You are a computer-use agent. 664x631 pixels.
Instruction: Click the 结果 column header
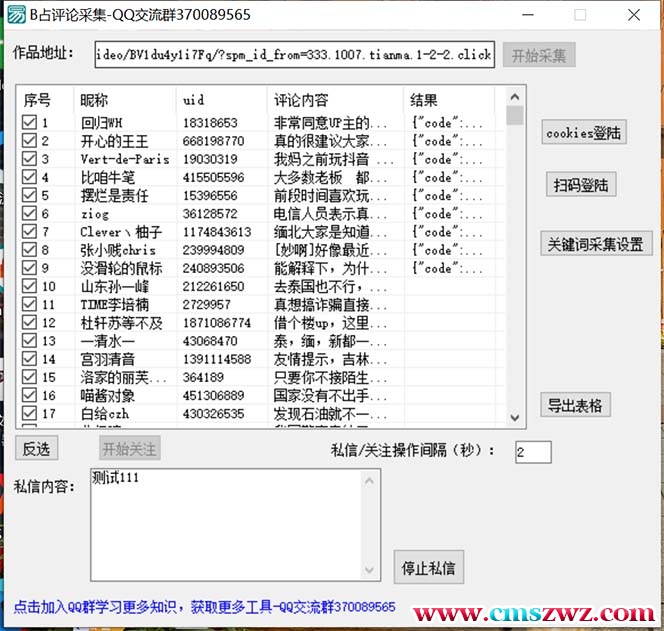(424, 100)
